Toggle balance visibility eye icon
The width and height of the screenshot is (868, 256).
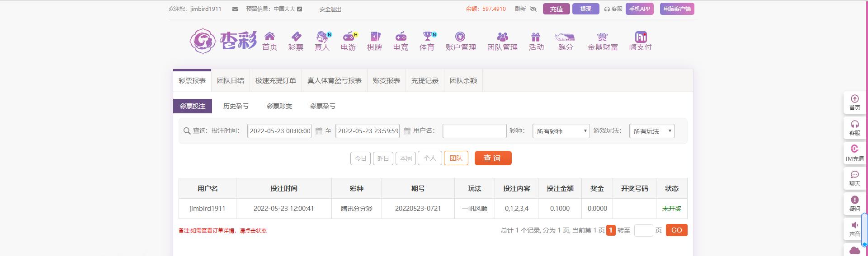[x=533, y=9]
